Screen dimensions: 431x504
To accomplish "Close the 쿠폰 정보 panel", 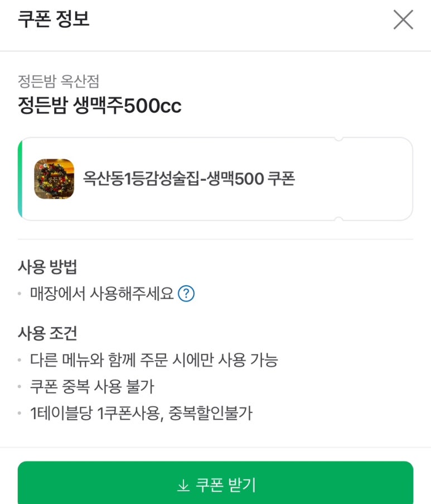I will point(403,20).
